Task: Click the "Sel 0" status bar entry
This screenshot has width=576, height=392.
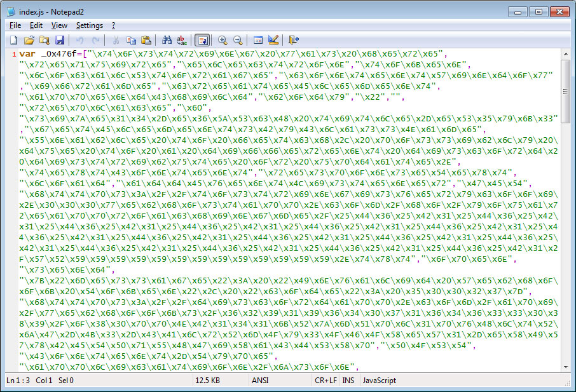Action: 66,381
